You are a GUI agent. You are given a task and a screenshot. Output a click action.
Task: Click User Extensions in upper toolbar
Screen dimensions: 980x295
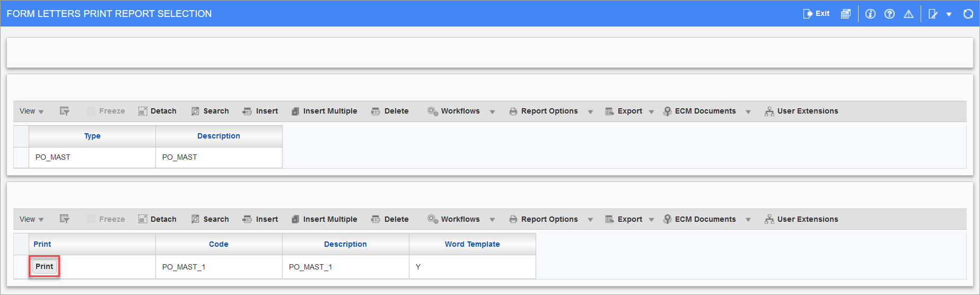tap(801, 111)
